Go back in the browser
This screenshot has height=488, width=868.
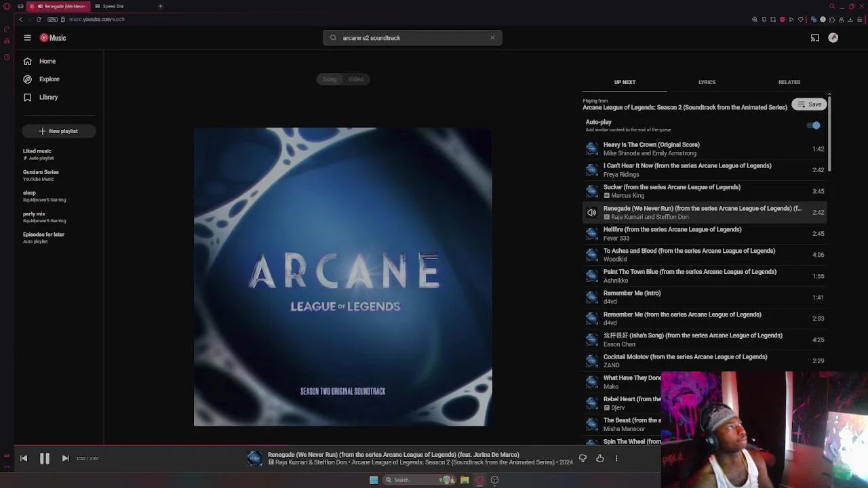pos(20,19)
